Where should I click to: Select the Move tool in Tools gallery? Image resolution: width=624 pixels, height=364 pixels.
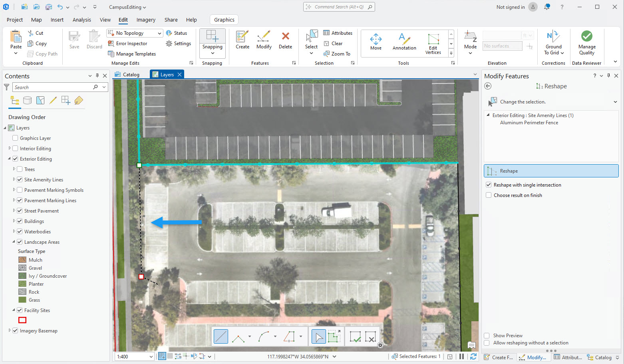376,42
